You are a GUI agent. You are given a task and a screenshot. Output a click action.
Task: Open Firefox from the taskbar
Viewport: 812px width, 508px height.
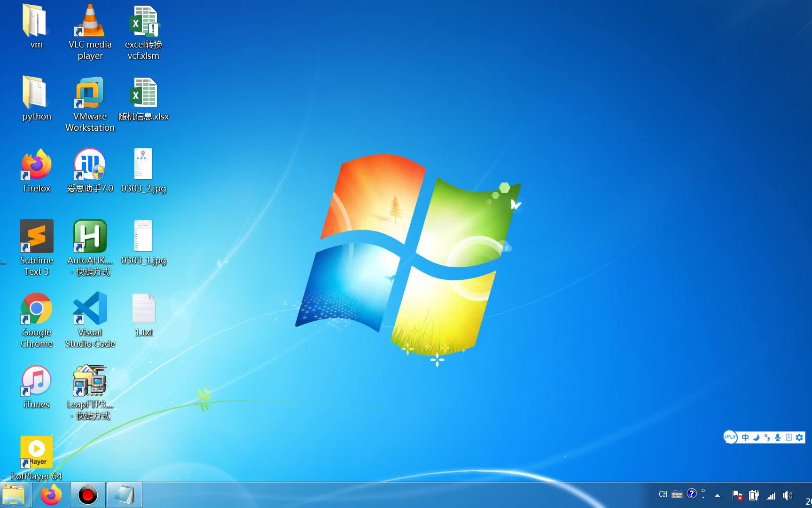point(51,495)
